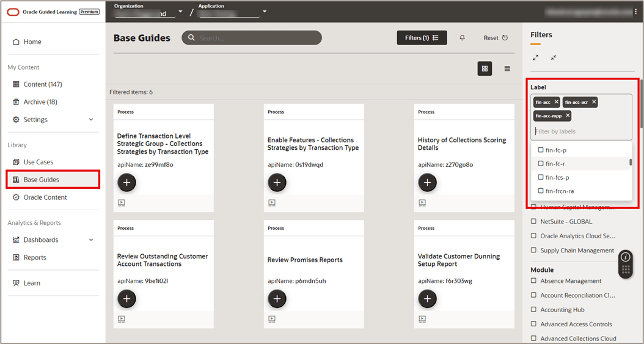Check the Account Reconciliation module
The width and height of the screenshot is (644, 344).
[533, 295]
